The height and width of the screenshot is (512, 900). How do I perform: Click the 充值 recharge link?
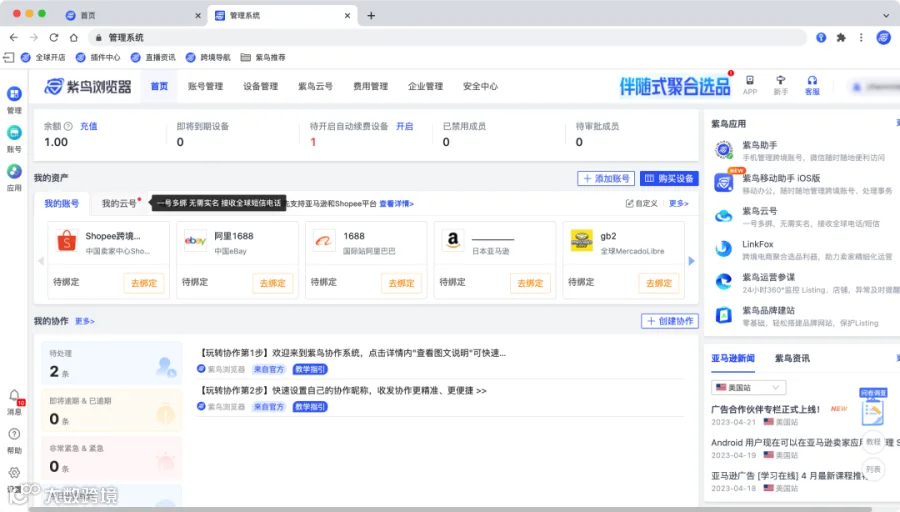pos(88,126)
